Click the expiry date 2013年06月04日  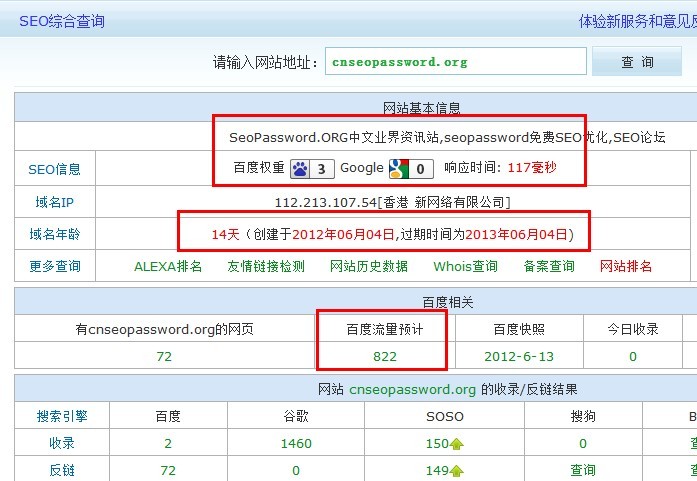pos(516,234)
